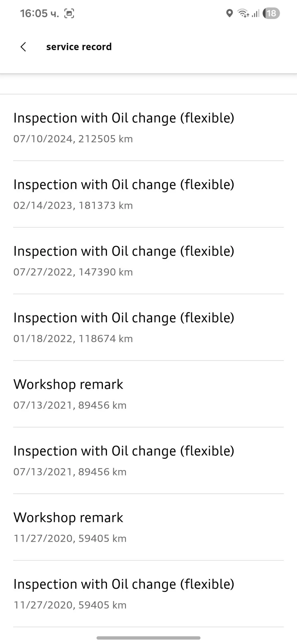Select the 07/27/2022 oil change entry
This screenshot has height=644, width=297.
124,260
